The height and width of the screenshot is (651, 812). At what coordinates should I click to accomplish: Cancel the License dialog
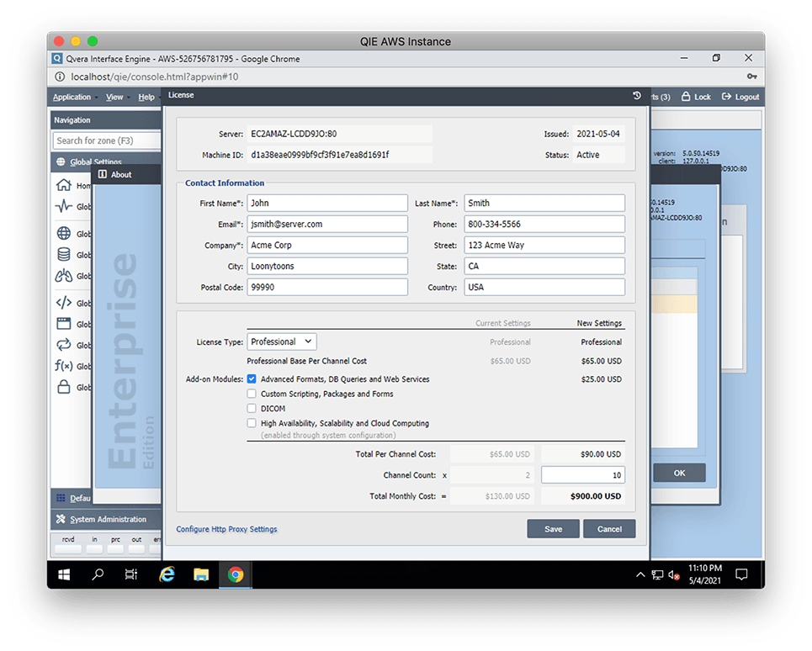click(609, 529)
